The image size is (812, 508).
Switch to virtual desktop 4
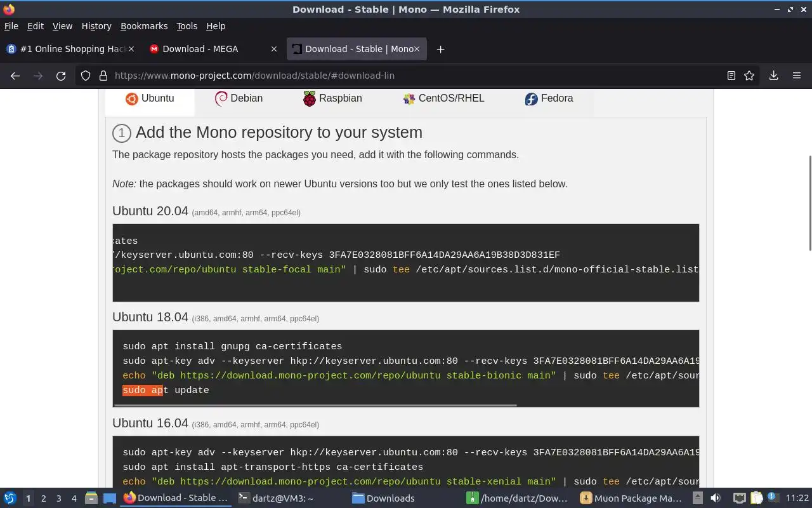click(x=74, y=498)
